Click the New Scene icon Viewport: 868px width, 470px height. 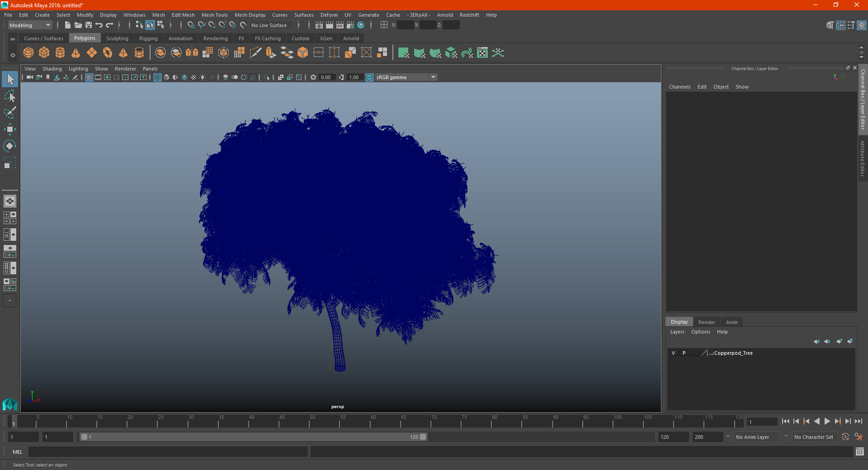68,25
